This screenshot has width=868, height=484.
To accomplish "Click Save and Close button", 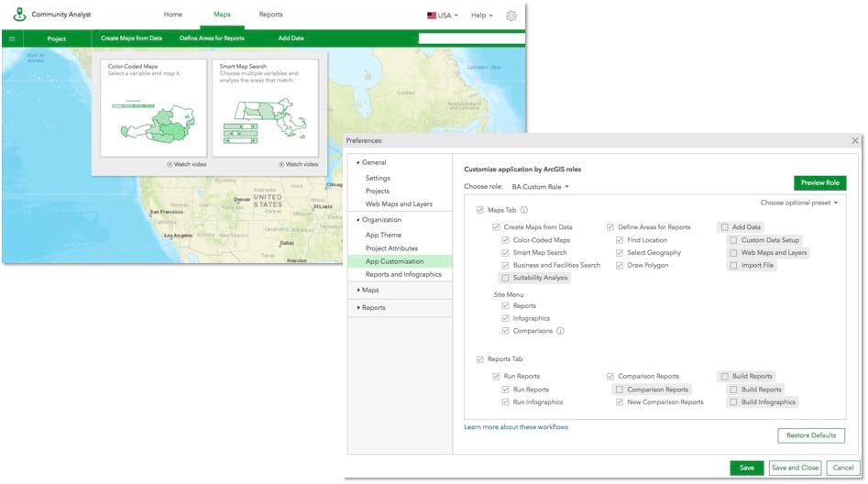I will 795,467.
